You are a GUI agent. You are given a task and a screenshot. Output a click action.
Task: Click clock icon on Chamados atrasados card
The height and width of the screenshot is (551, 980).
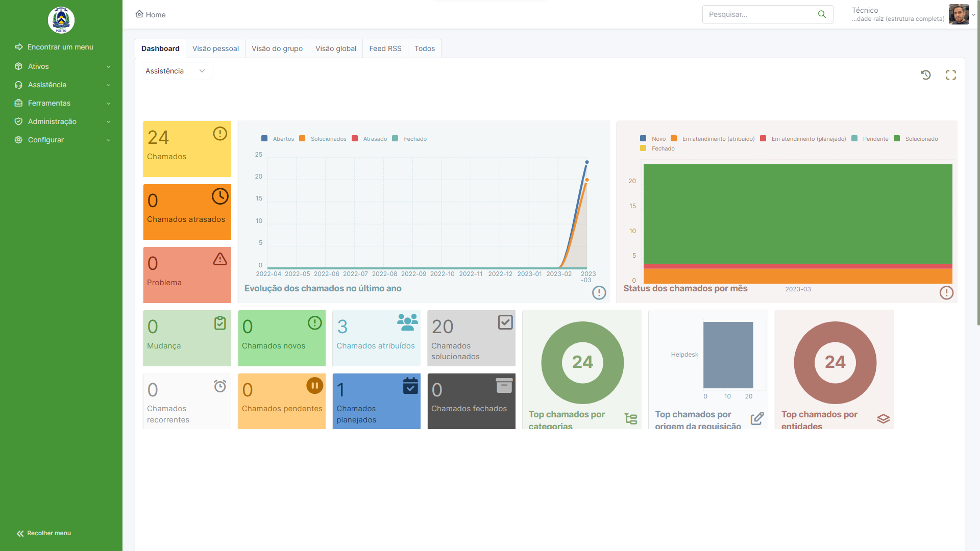[220, 196]
